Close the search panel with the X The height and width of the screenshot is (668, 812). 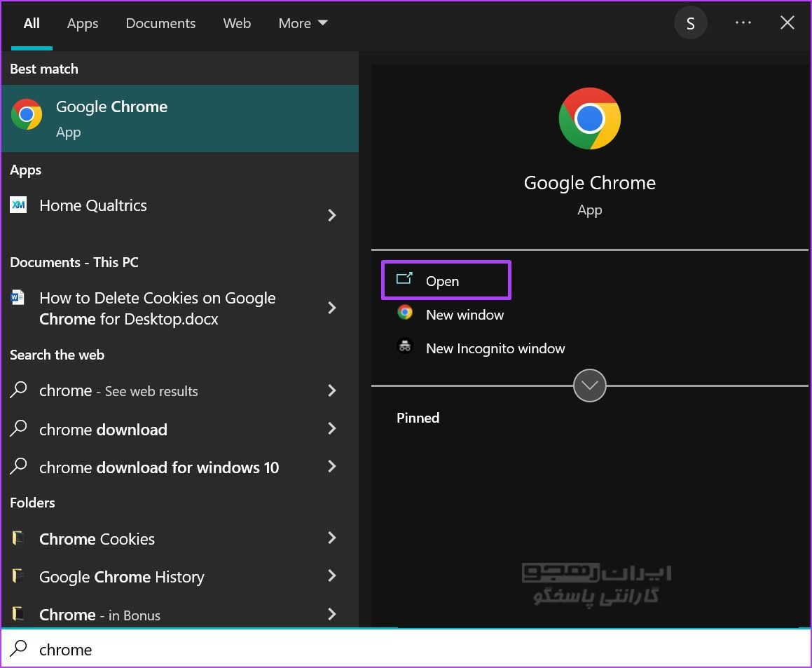point(787,23)
